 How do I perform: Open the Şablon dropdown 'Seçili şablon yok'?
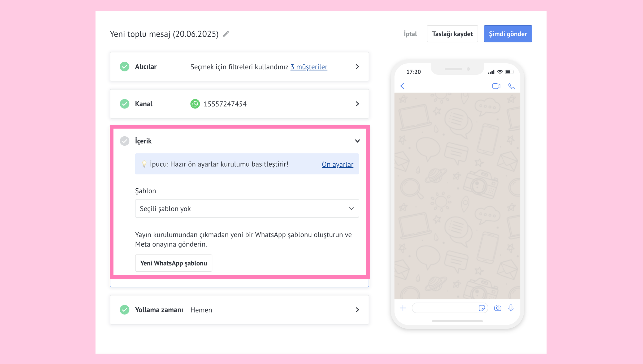pos(247,208)
